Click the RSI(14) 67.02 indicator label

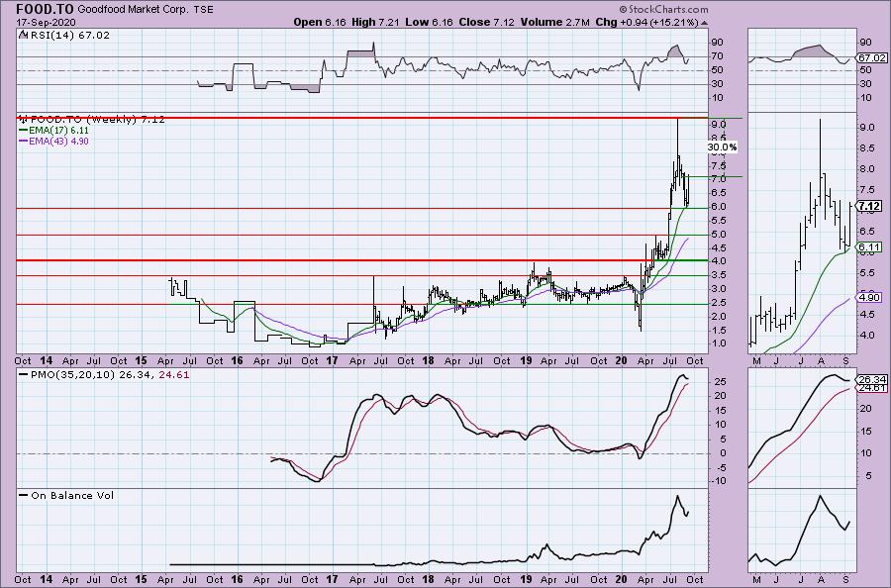click(69, 36)
